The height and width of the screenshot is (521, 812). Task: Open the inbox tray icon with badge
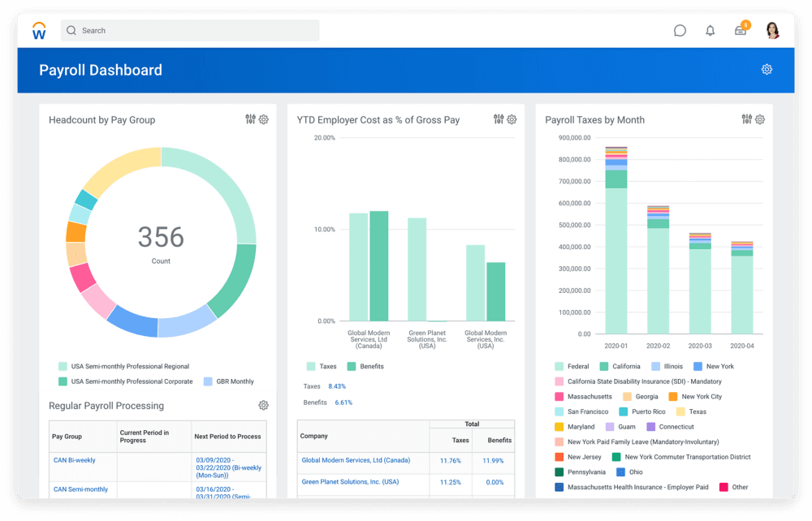(x=741, y=29)
